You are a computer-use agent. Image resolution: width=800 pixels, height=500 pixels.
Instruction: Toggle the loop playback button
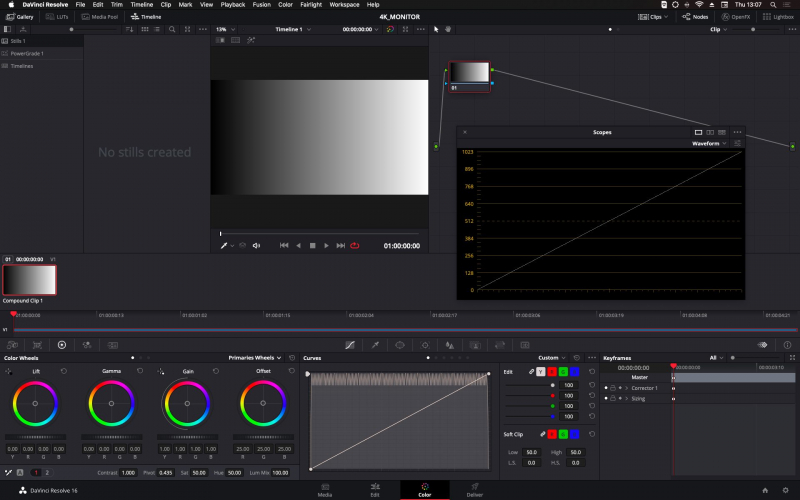(x=354, y=245)
